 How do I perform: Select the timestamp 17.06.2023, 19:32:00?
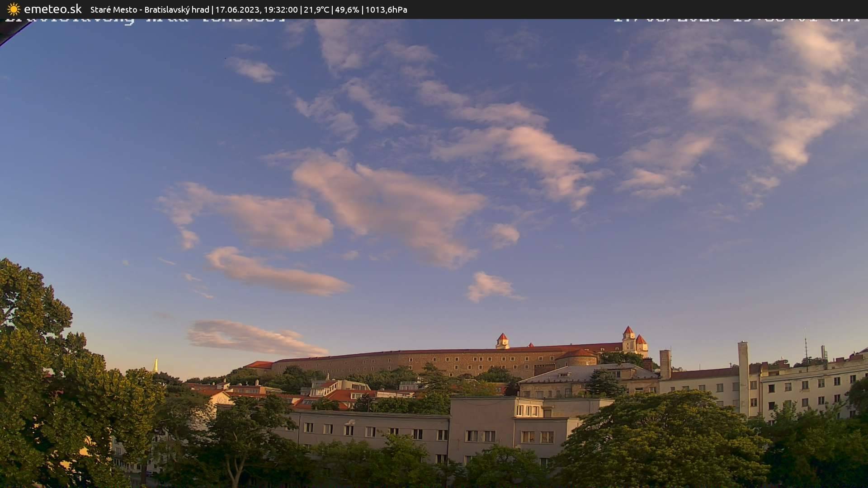click(258, 9)
